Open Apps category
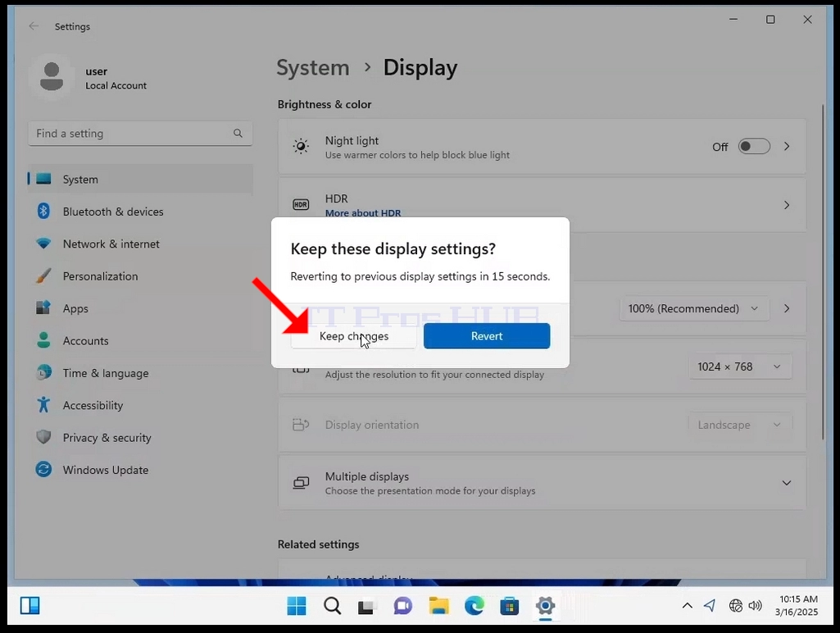Screen dimensions: 840x633 tap(140, 309)
